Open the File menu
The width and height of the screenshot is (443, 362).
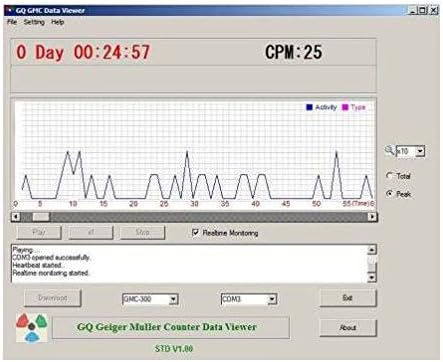(x=12, y=22)
